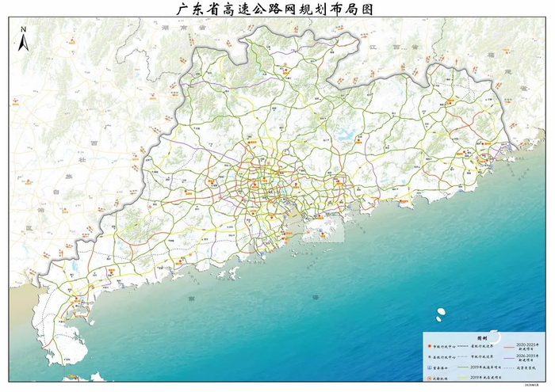Click the north arrow compass symbol

point(23,39)
